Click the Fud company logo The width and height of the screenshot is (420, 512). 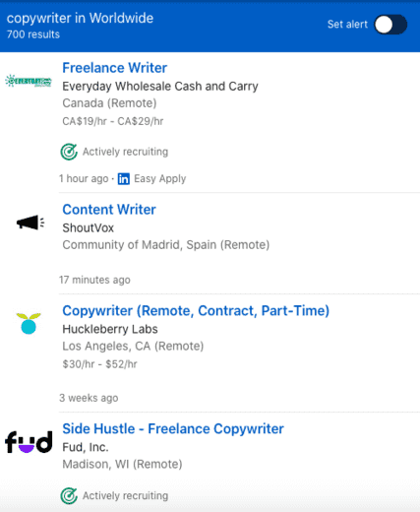[x=29, y=442]
